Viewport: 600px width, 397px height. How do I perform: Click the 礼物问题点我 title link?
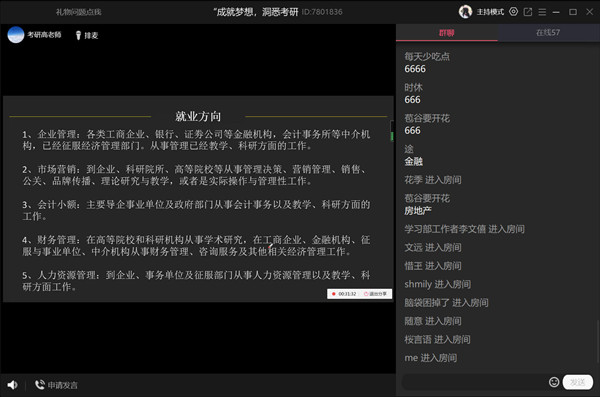(x=78, y=12)
